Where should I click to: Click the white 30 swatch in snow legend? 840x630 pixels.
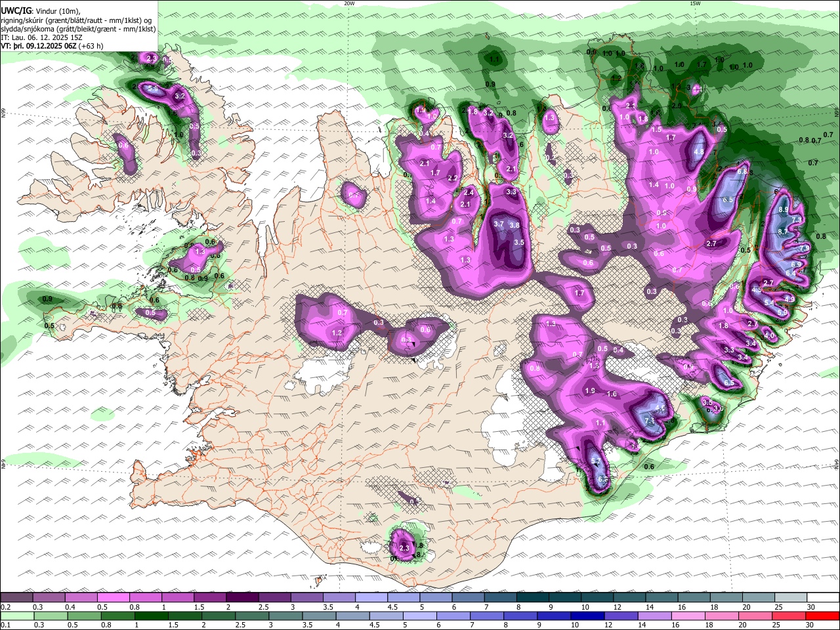point(822,598)
